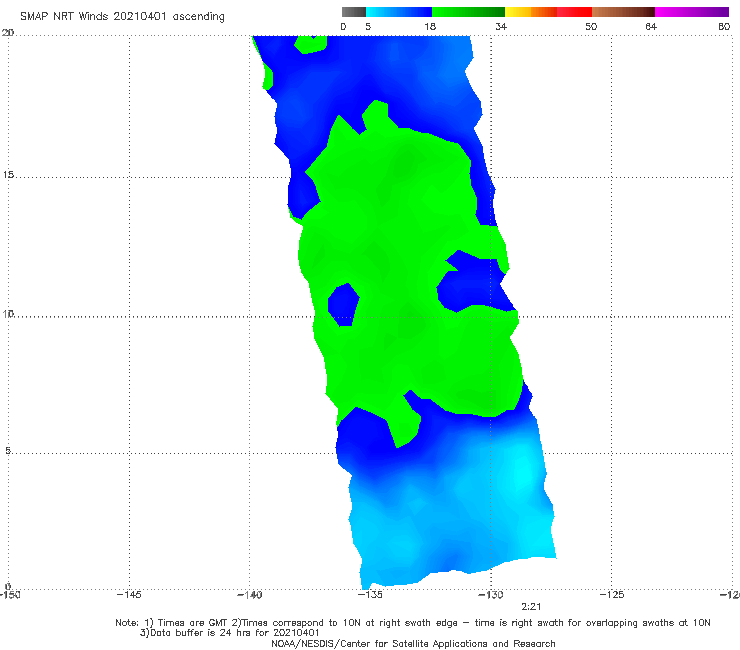Click the '18' label under the color bar
This screenshot has width=740, height=650.
pos(430,27)
